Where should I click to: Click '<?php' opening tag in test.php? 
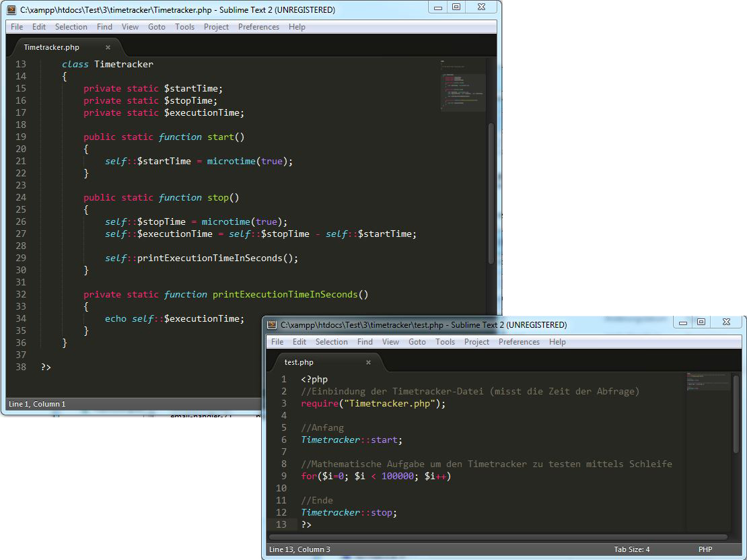[314, 379]
